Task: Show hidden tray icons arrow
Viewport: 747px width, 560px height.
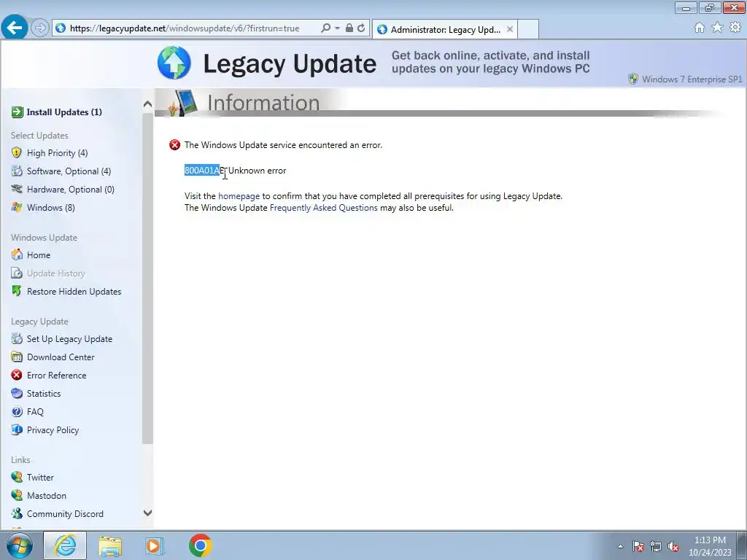Action: pos(620,547)
